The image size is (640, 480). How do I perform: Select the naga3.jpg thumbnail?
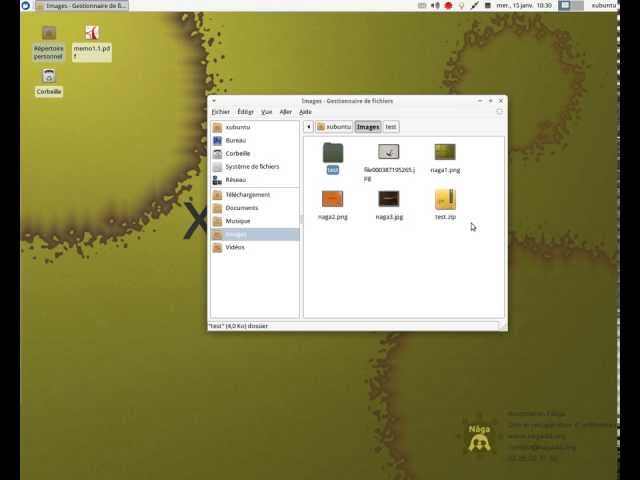point(389,199)
